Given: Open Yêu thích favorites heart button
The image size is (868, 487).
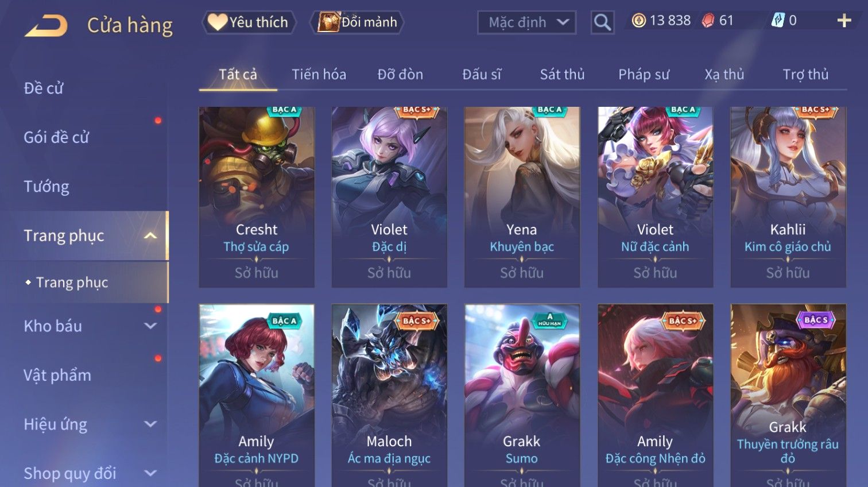Looking at the screenshot, I should [x=249, y=22].
